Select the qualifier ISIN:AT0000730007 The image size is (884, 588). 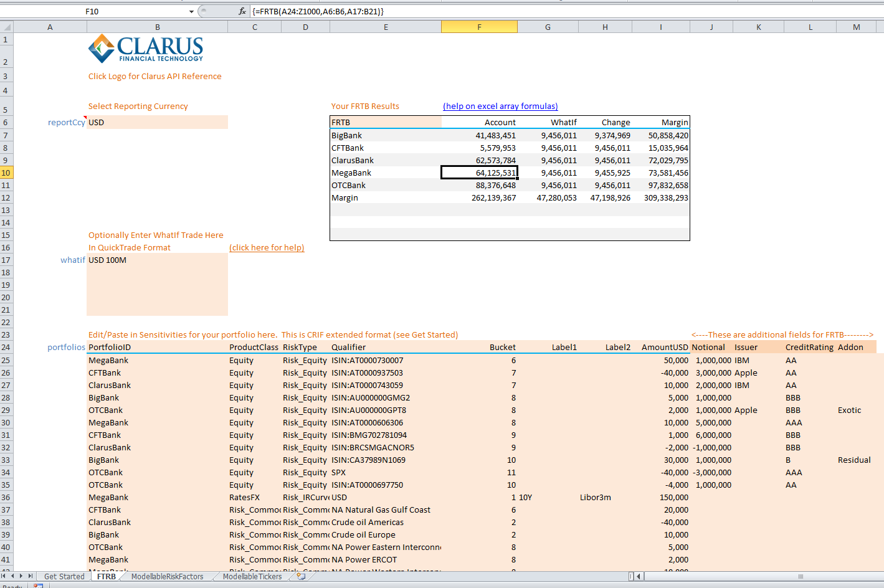386,360
